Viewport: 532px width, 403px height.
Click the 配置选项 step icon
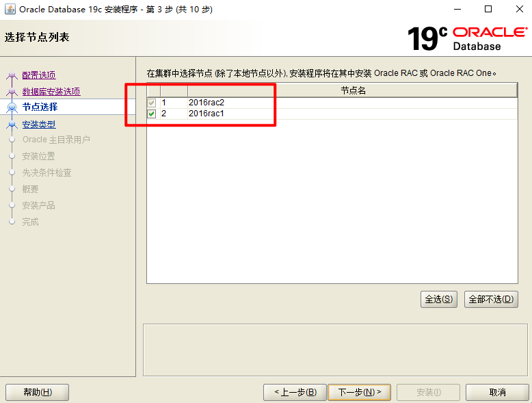click(12, 76)
